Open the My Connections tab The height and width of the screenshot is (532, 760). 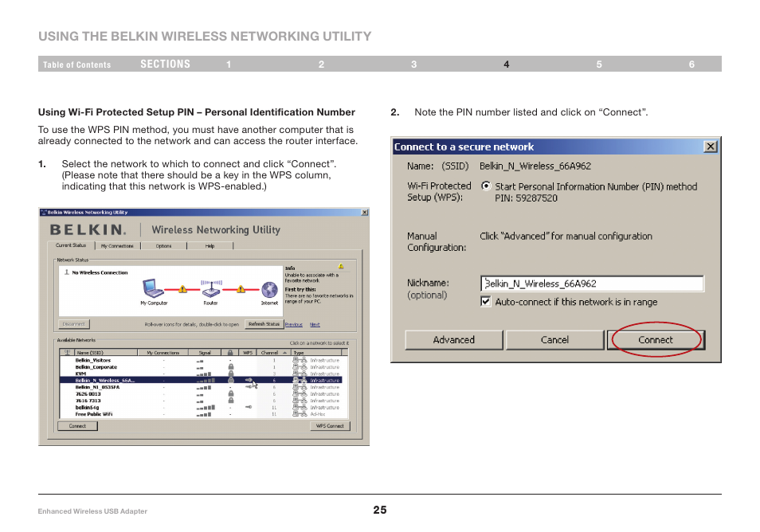point(117,245)
